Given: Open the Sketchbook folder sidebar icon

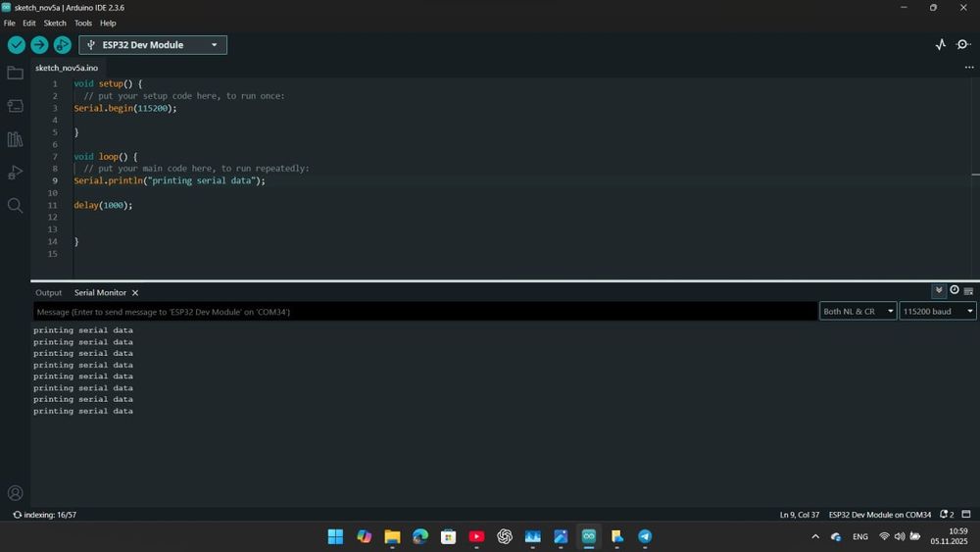Looking at the screenshot, I should [x=15, y=74].
